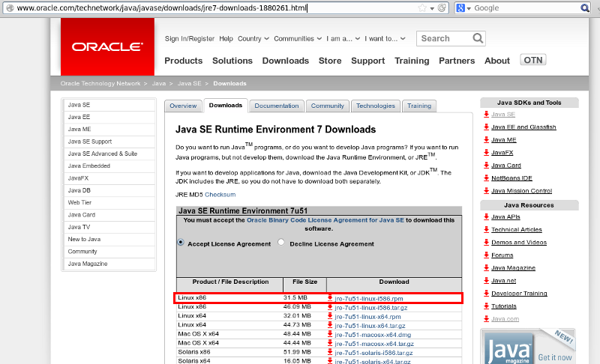
Task: Switch to the Documentation tab
Action: 276,106
